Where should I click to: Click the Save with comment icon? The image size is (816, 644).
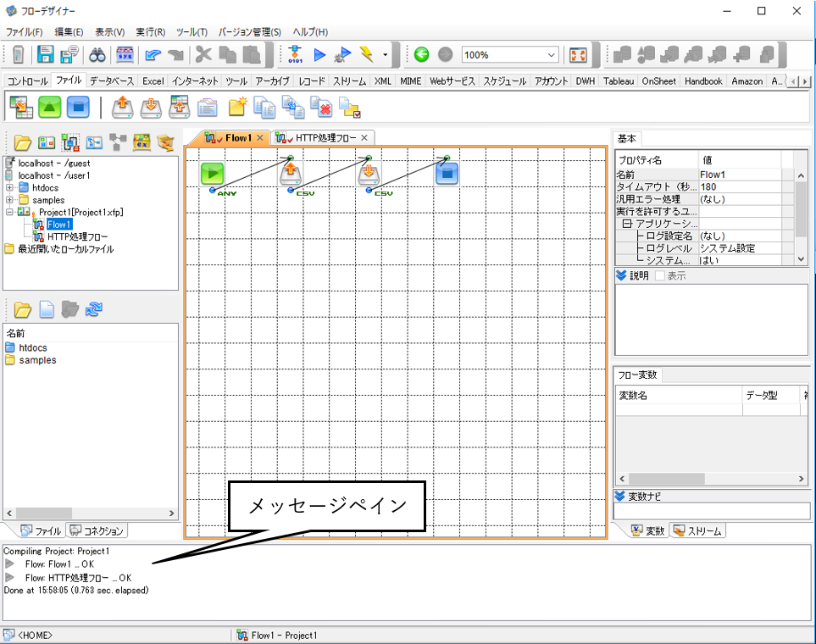point(69,55)
